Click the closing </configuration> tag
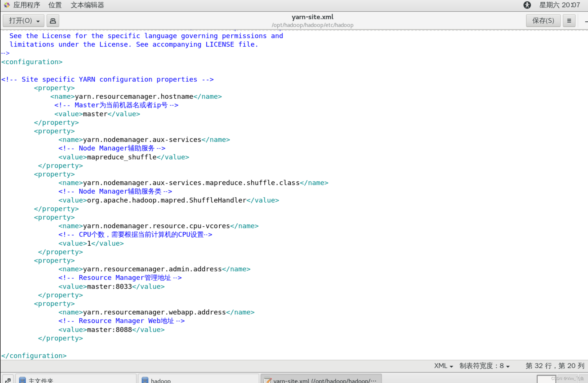This screenshot has width=588, height=383. 34,356
